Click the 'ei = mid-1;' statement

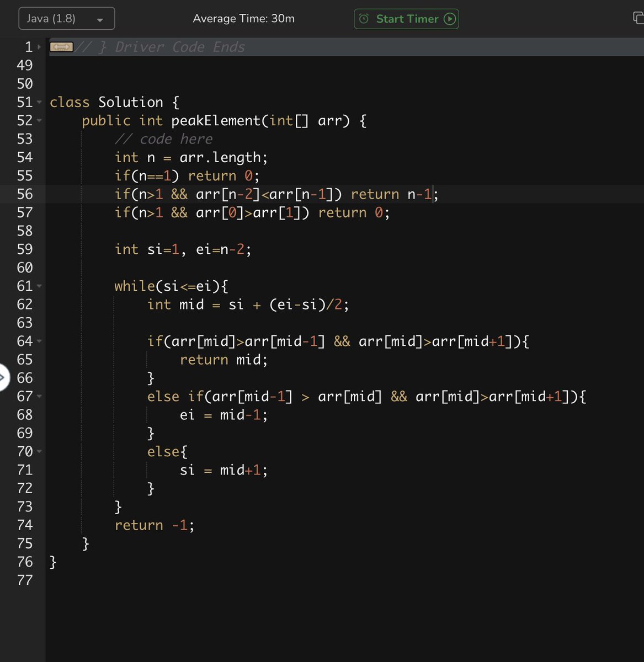click(223, 415)
